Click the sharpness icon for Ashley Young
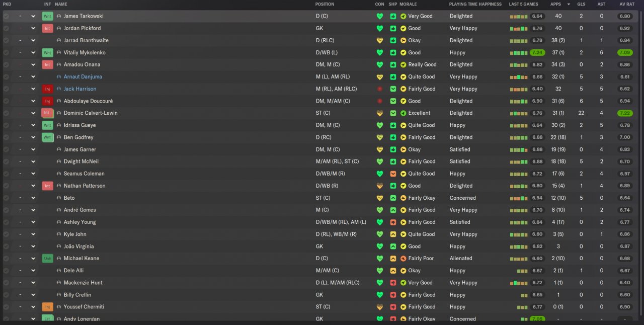The image size is (644, 325). click(x=393, y=222)
